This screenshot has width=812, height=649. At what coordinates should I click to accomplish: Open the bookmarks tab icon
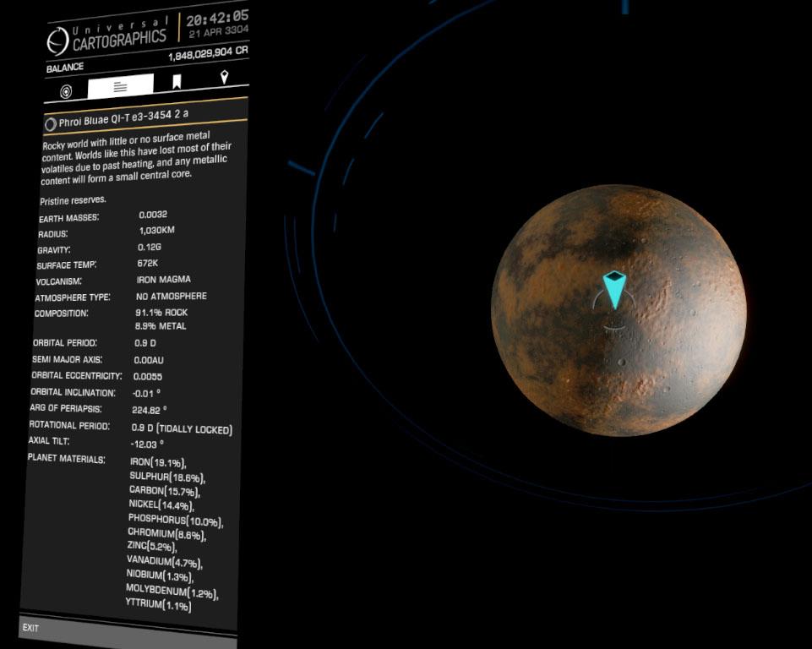[x=177, y=82]
